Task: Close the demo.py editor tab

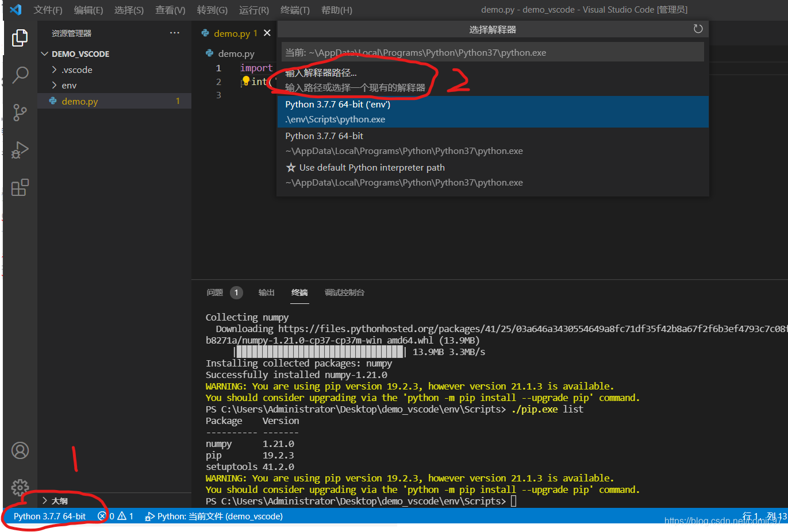Action: click(267, 33)
